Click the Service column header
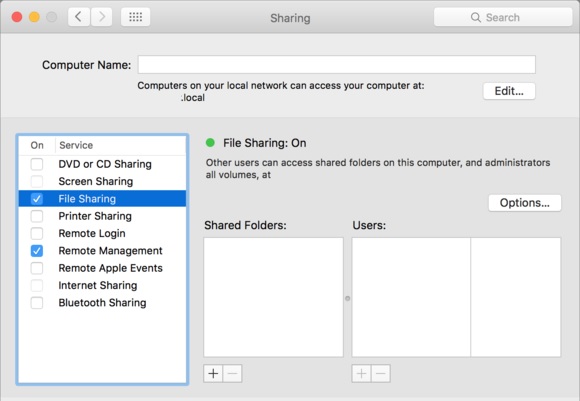This screenshot has width=580, height=401. coord(121,145)
